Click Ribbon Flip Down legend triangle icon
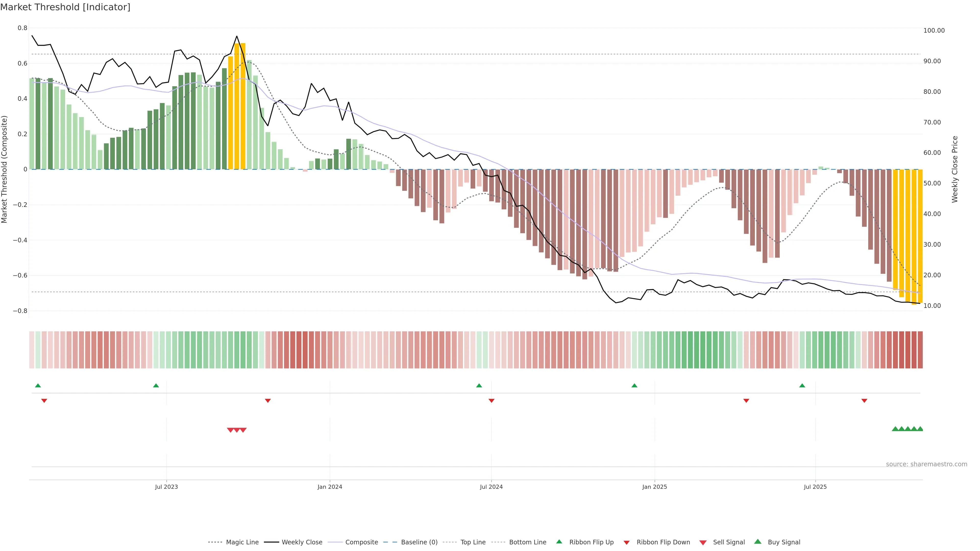This screenshot has height=551, width=980. click(627, 543)
